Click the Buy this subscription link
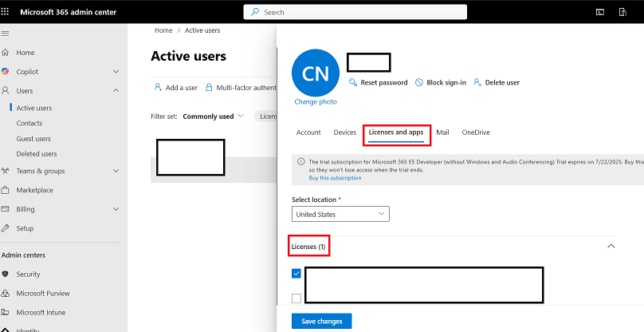Viewport: 644px width, 332px height. point(335,178)
